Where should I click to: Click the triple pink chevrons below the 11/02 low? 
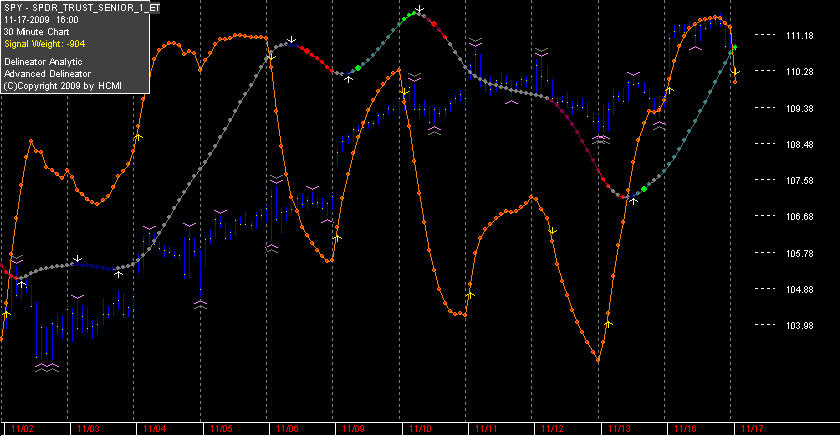coord(47,367)
